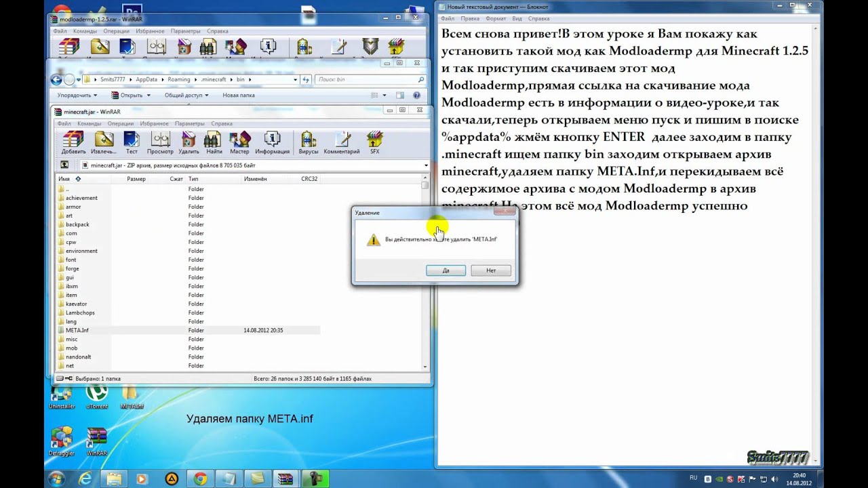Screen dimensions: 868x488
Task: Expand the Explorer address bar history dropdown
Action: click(x=295, y=79)
